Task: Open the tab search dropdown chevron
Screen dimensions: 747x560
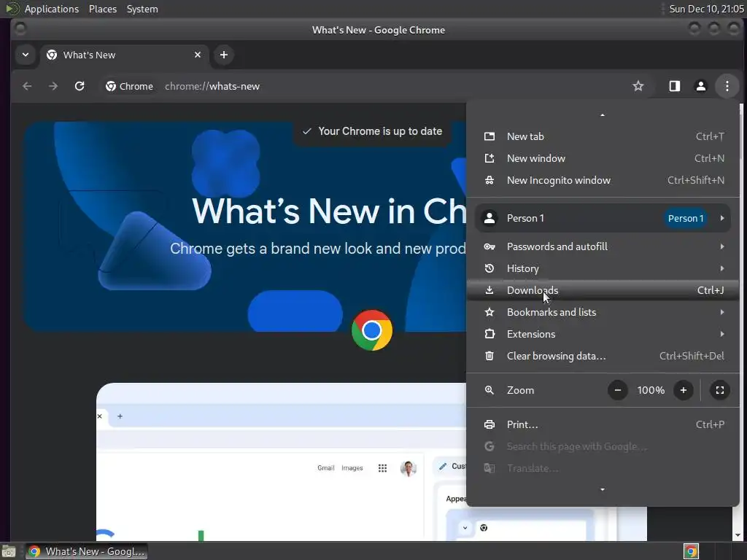Action: tap(26, 55)
